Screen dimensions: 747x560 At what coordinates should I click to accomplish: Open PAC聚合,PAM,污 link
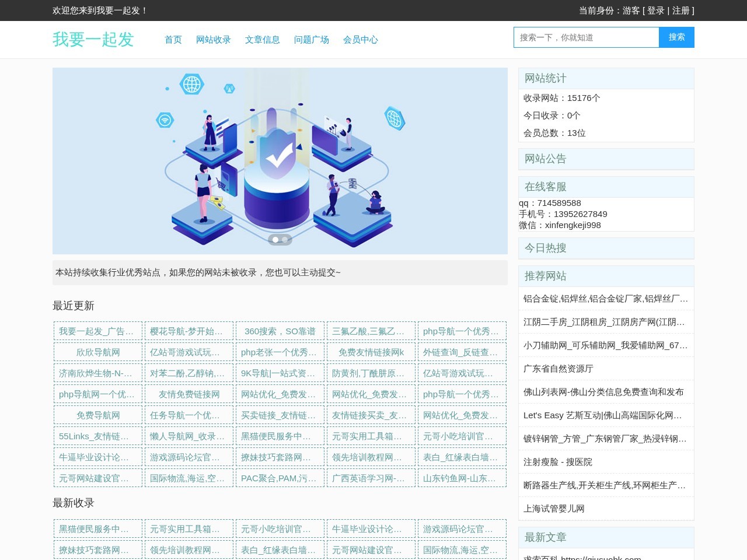coord(280,478)
